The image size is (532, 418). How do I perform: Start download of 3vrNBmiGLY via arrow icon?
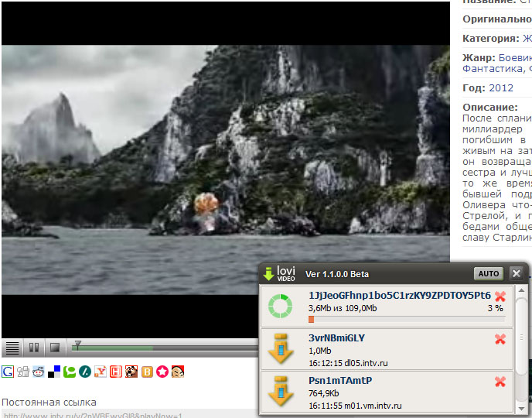point(281,348)
